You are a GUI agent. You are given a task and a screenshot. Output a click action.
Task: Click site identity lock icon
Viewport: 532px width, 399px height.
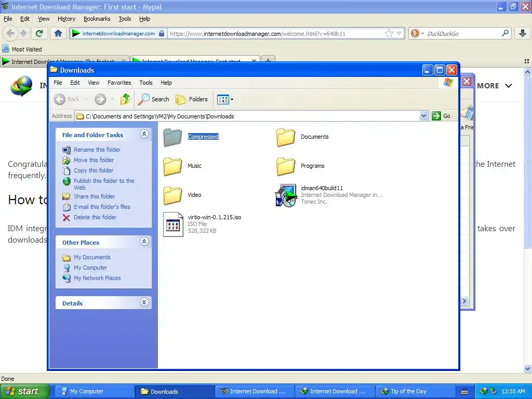coord(162,33)
